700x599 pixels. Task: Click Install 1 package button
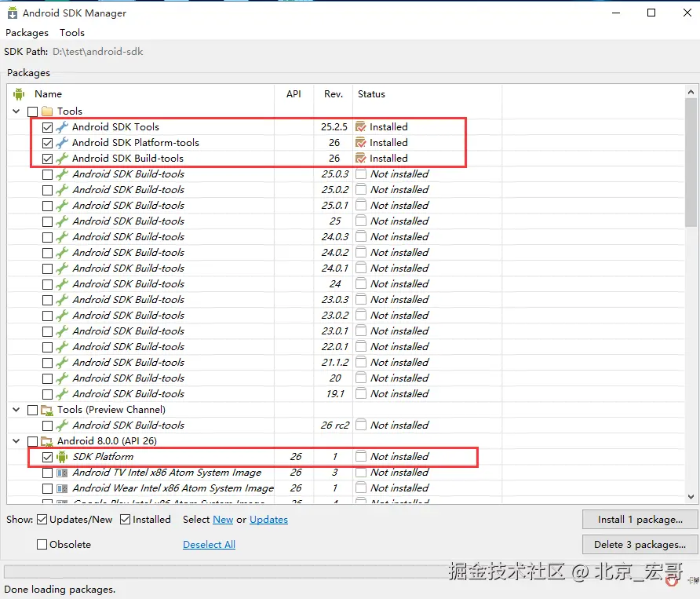(x=640, y=520)
